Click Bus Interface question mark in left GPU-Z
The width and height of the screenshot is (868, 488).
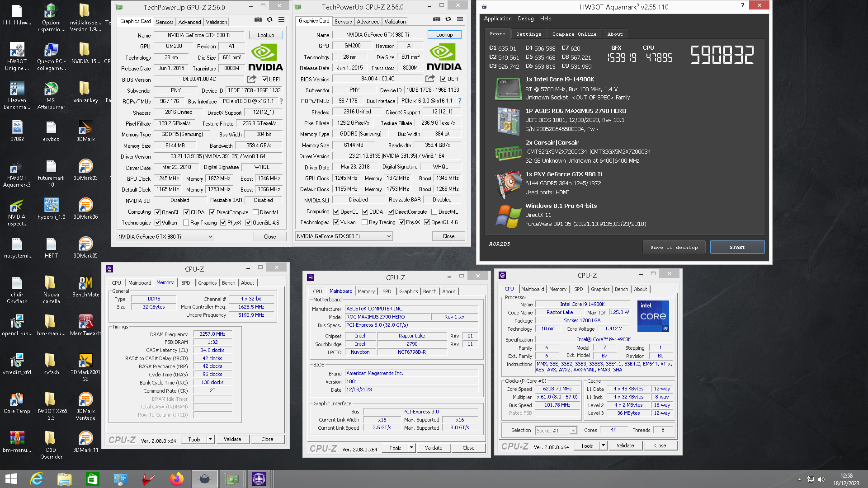pyautogui.click(x=281, y=101)
